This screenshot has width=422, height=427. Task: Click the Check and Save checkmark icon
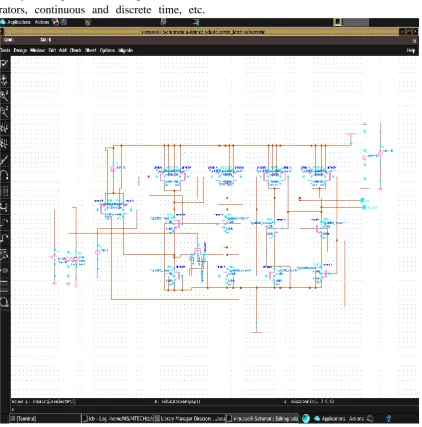click(4, 64)
